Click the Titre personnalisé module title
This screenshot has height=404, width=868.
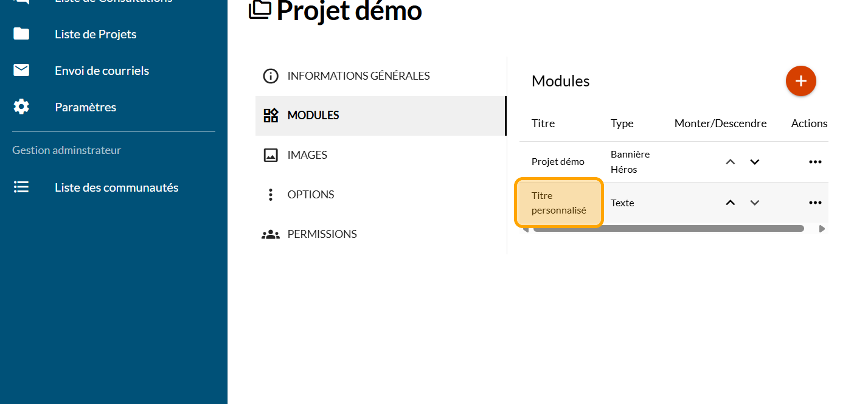(x=558, y=203)
